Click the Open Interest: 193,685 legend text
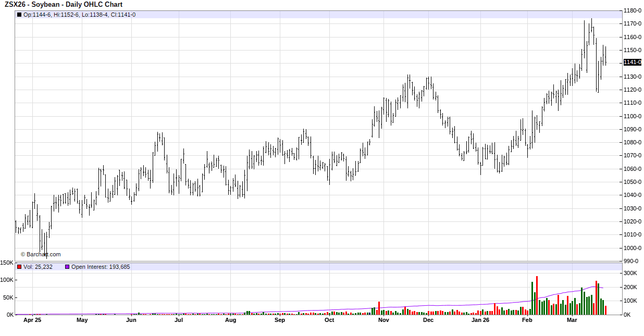This screenshot has width=644, height=336. [x=101, y=267]
